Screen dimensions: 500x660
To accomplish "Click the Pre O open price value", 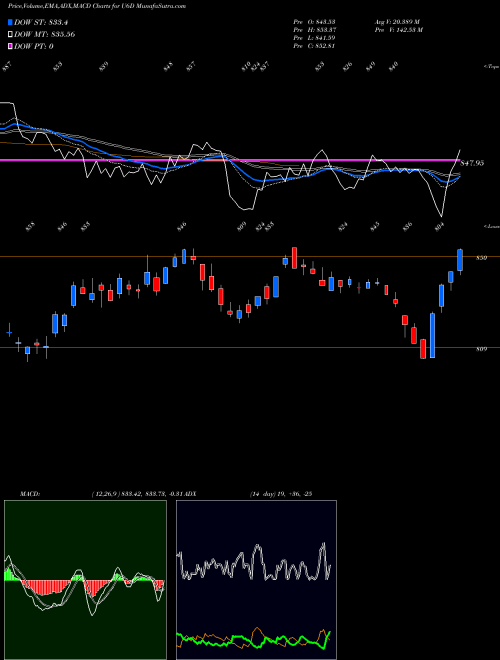I will [x=314, y=21].
